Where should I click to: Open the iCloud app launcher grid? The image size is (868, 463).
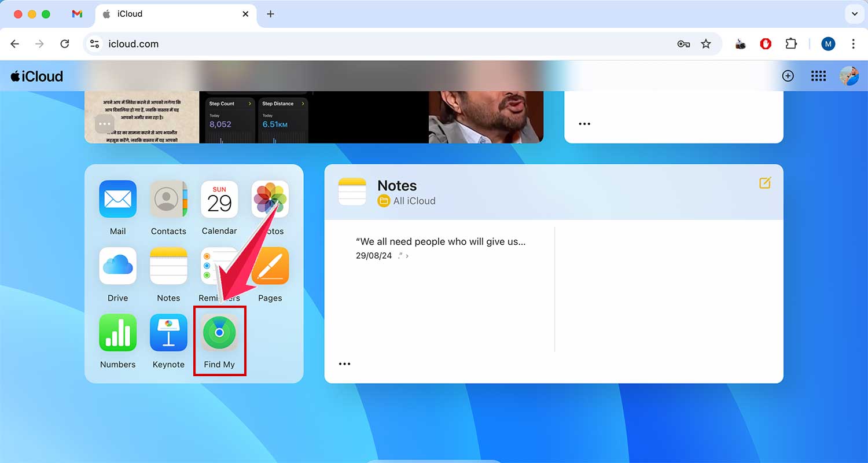pyautogui.click(x=818, y=76)
